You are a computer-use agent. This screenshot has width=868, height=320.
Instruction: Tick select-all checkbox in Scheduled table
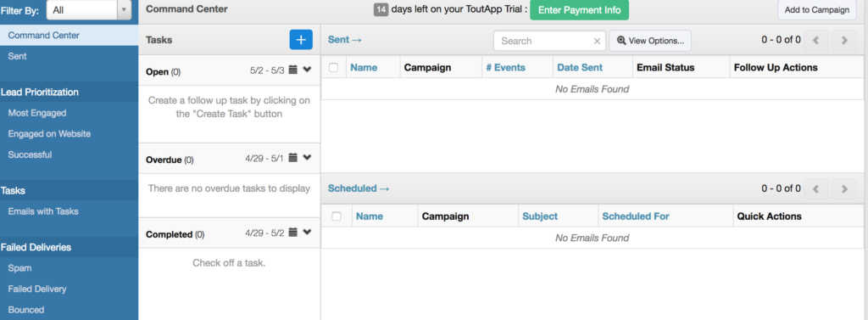pos(336,216)
